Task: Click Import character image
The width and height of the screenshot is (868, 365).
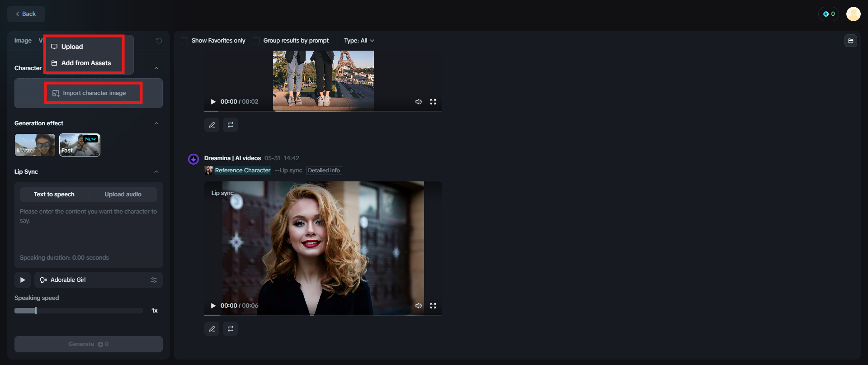Action: (x=89, y=93)
